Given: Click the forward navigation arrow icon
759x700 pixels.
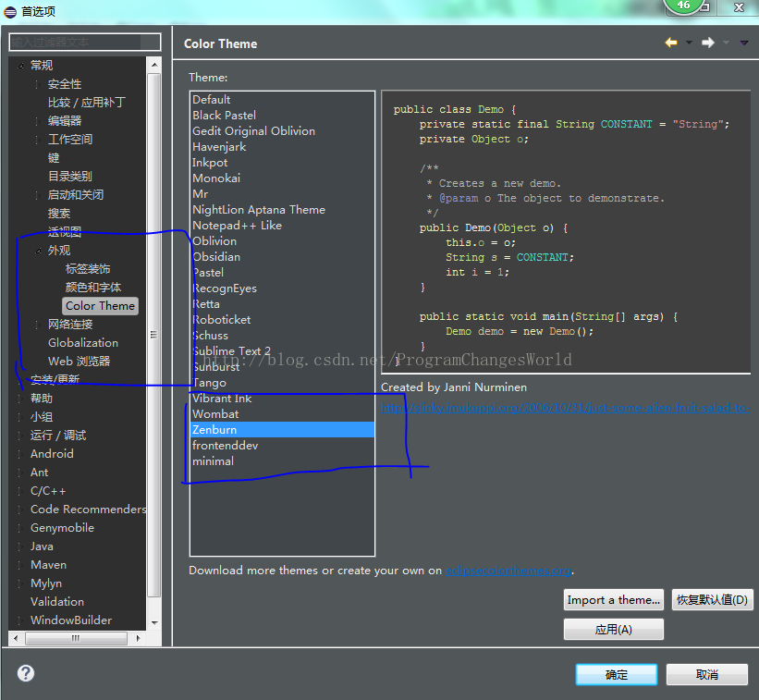Looking at the screenshot, I should tap(707, 43).
